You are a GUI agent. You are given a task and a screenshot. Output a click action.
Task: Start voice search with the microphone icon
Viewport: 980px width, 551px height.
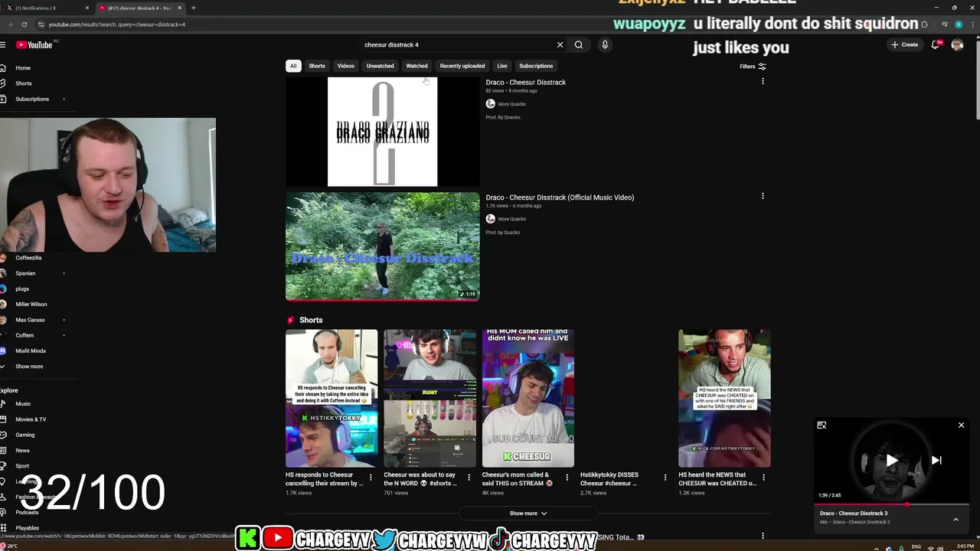605,44
